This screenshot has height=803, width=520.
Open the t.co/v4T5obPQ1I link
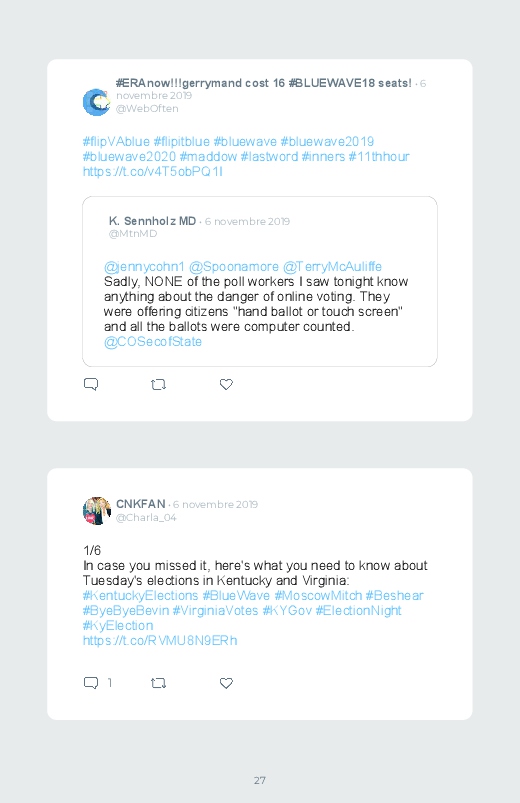[153, 172]
